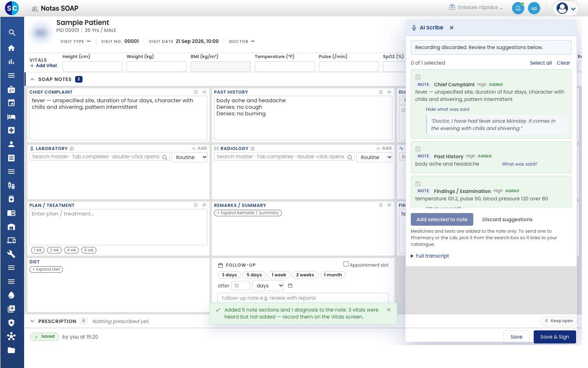
Task: Check the Appointment slot checkbox
Action: pos(346,264)
